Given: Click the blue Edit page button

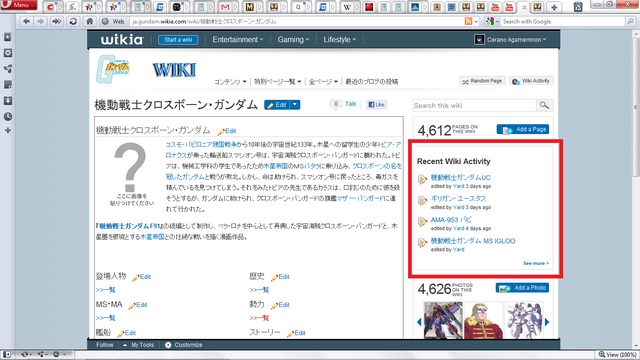Looking at the screenshot, I should pyautogui.click(x=277, y=105).
